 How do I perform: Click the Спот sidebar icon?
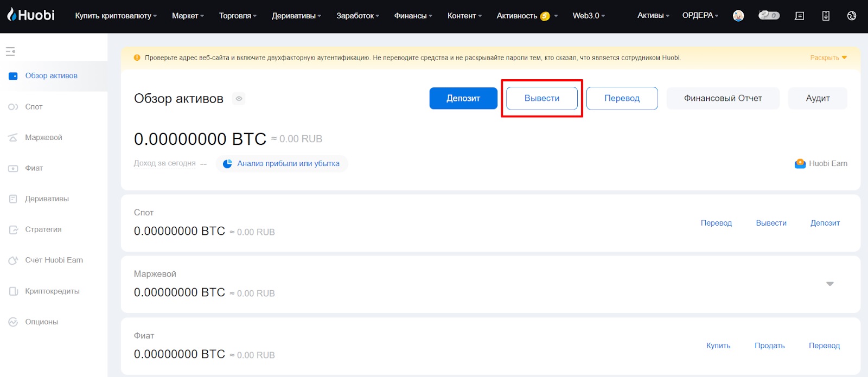pos(13,107)
